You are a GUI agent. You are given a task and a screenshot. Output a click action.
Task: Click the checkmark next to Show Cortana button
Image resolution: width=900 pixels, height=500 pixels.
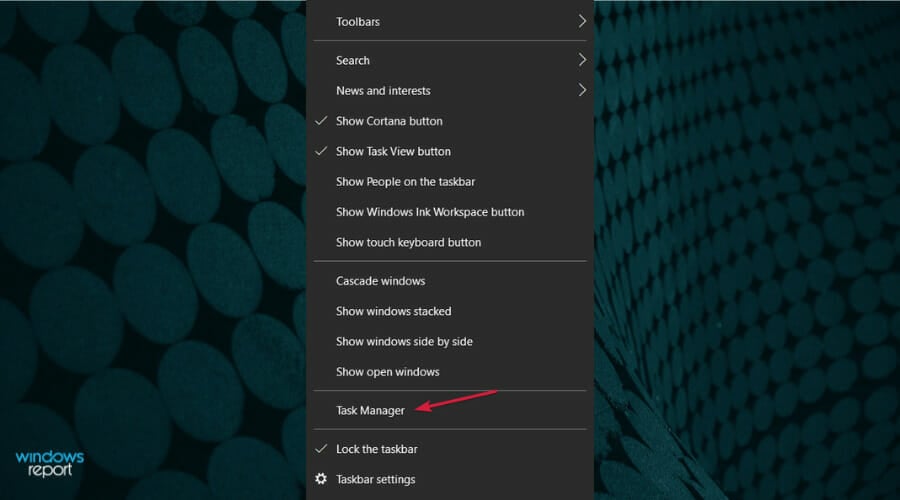321,121
